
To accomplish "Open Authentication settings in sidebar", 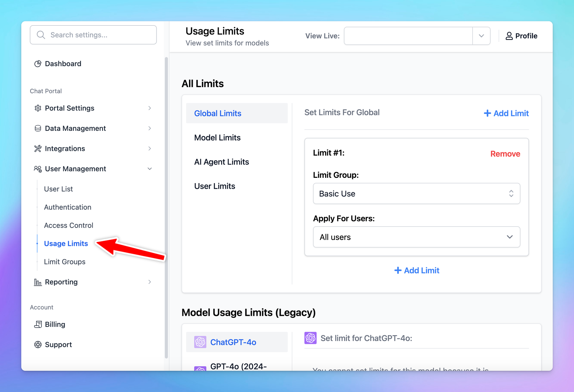I will 68,207.
